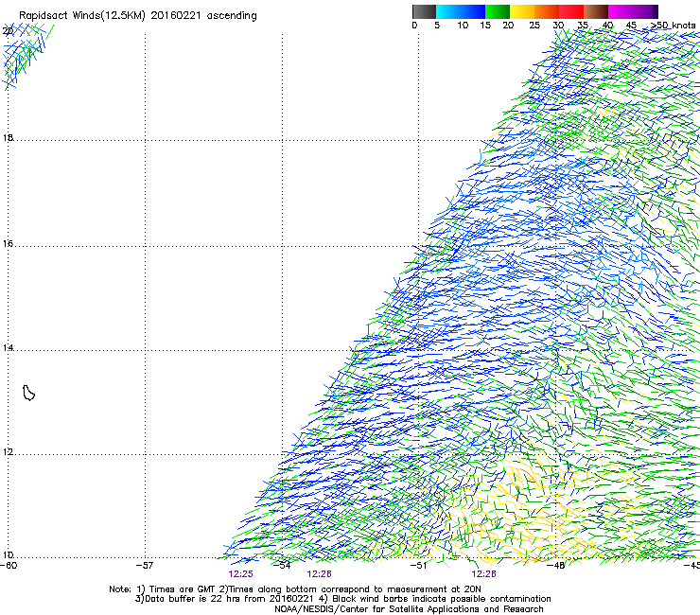Click the NOAA/NESDIS credit line
The width and height of the screenshot is (700, 615).
point(409,608)
